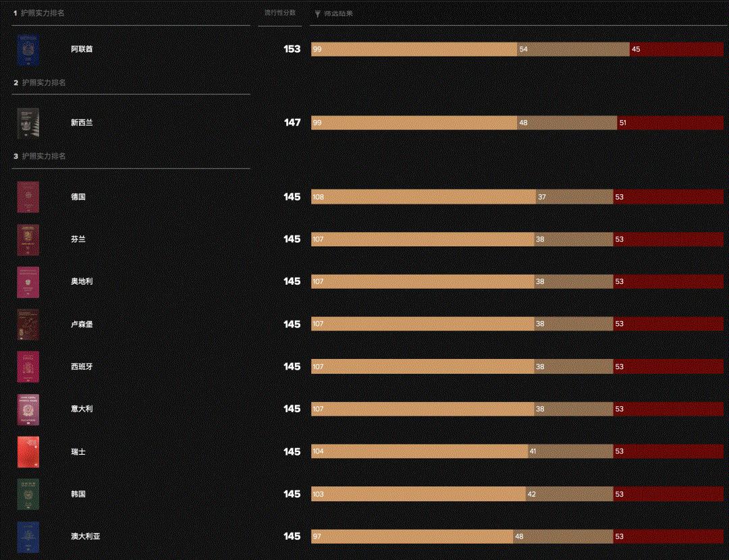Click Germany's light orange 108 bar segment
729x560 pixels.
click(423, 197)
